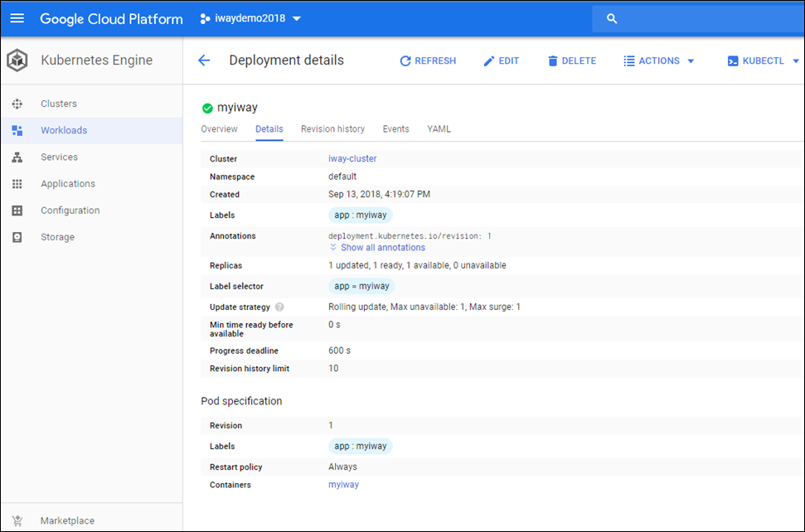Switch to the Overview tab

[x=219, y=128]
